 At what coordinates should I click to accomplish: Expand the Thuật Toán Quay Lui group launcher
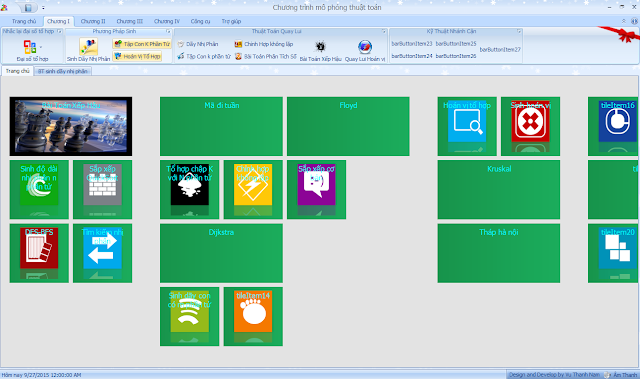click(x=384, y=31)
